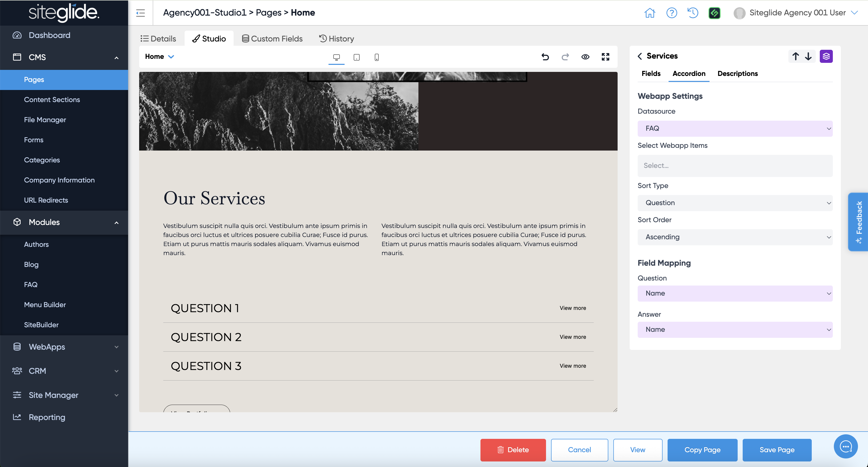The width and height of the screenshot is (868, 467).
Task: Open the Datasource FAQ dropdown
Action: click(x=735, y=128)
